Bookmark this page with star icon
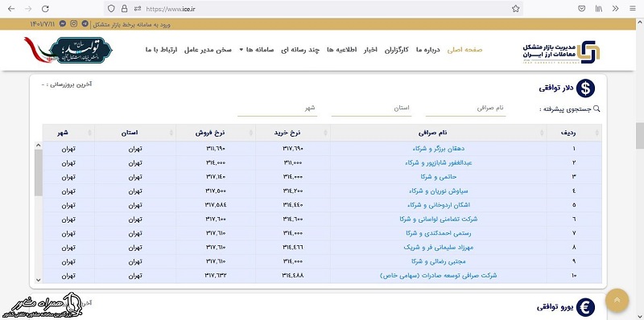This screenshot has height=320, width=644. click(x=515, y=9)
